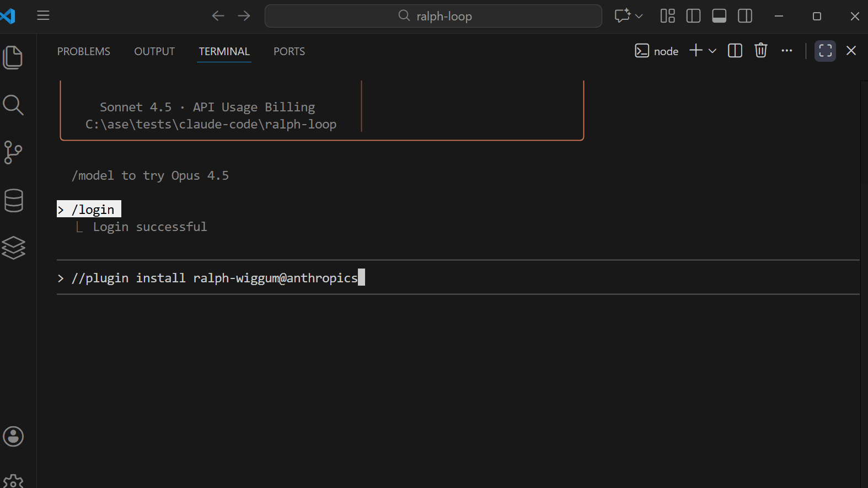Switch to the OUTPUT tab

154,51
